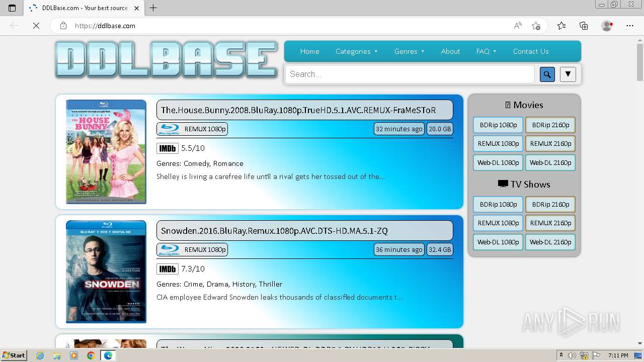Select Movies Web-DL 2160p filter
This screenshot has height=362, width=644.
550,162
